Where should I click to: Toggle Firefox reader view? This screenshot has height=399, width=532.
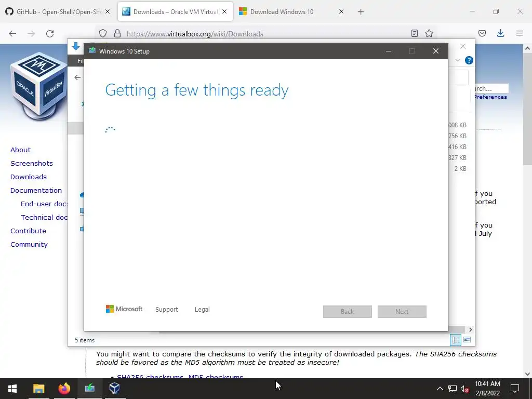coord(414,33)
